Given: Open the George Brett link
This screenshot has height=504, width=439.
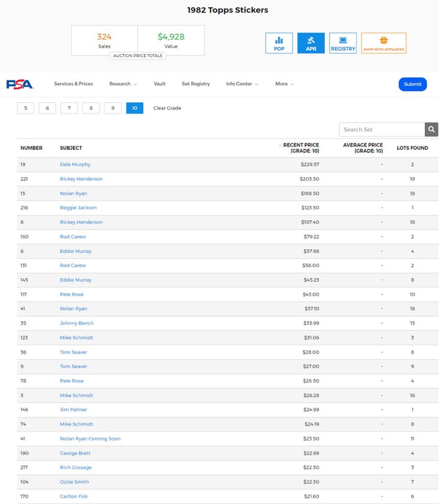Looking at the screenshot, I should pos(75,453).
